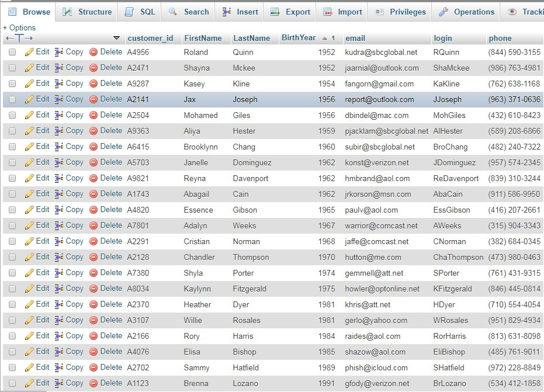Tick the checkbox for row A4956
Screen dimensions: 544x392
click(12, 52)
